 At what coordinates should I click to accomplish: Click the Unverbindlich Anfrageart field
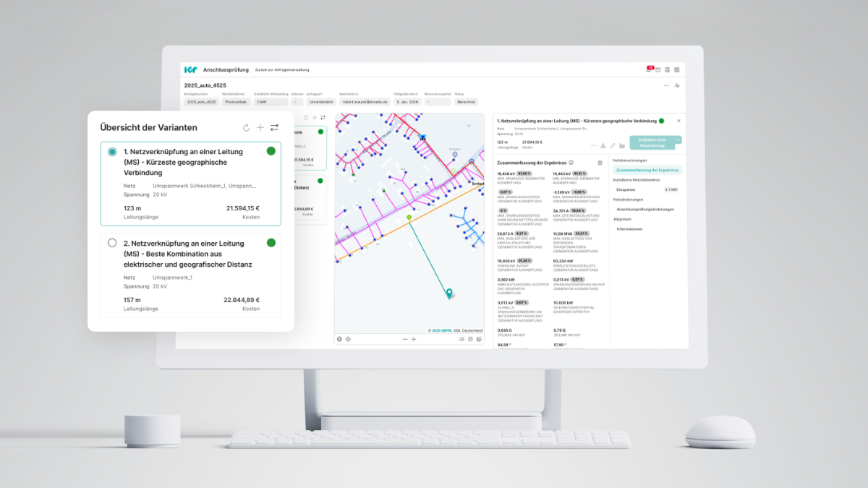(321, 102)
